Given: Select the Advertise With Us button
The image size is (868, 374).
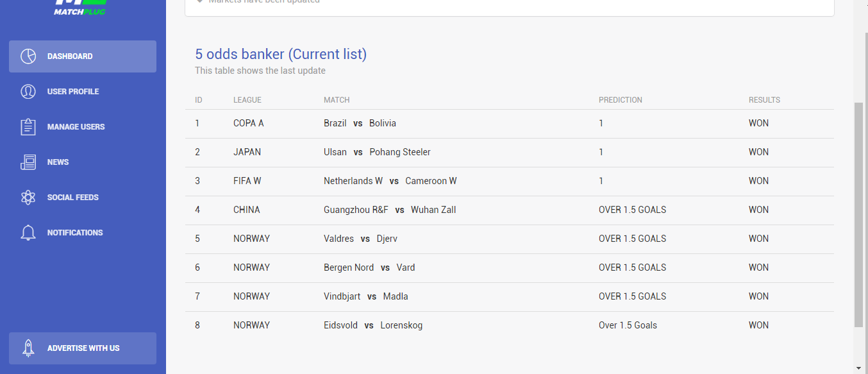Looking at the screenshot, I should [83, 348].
